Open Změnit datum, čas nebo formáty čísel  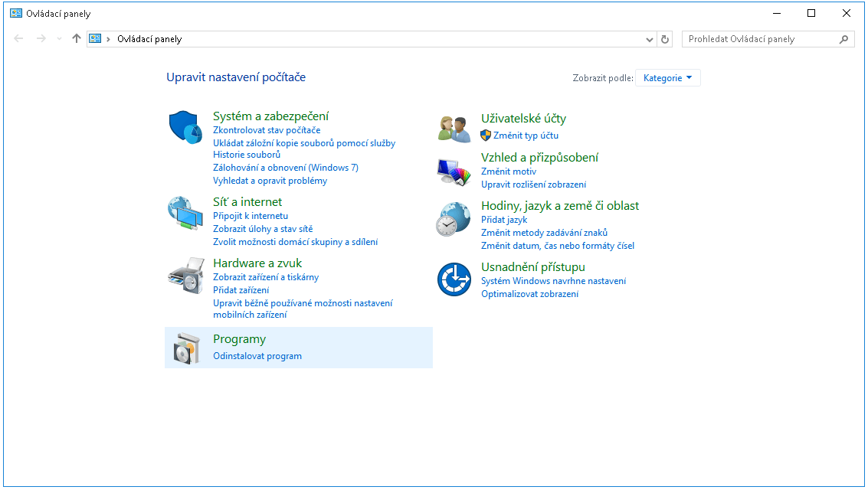558,246
